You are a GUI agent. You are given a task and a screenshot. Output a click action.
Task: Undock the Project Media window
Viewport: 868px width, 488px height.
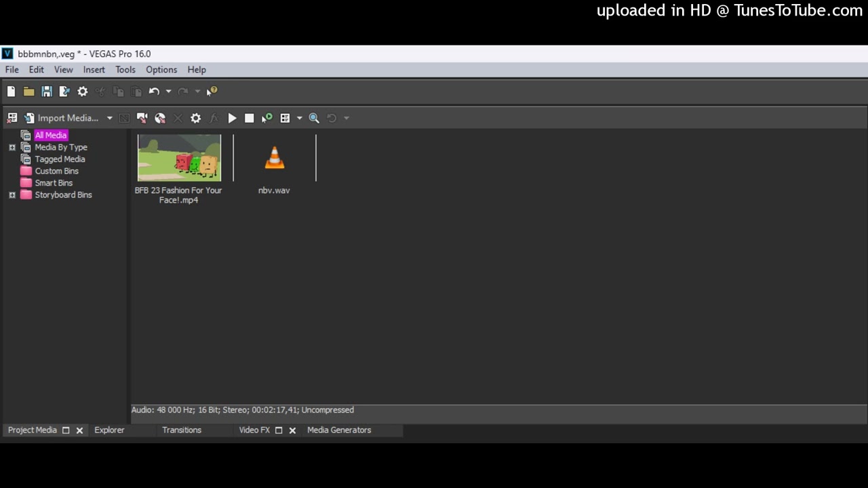pos(66,430)
